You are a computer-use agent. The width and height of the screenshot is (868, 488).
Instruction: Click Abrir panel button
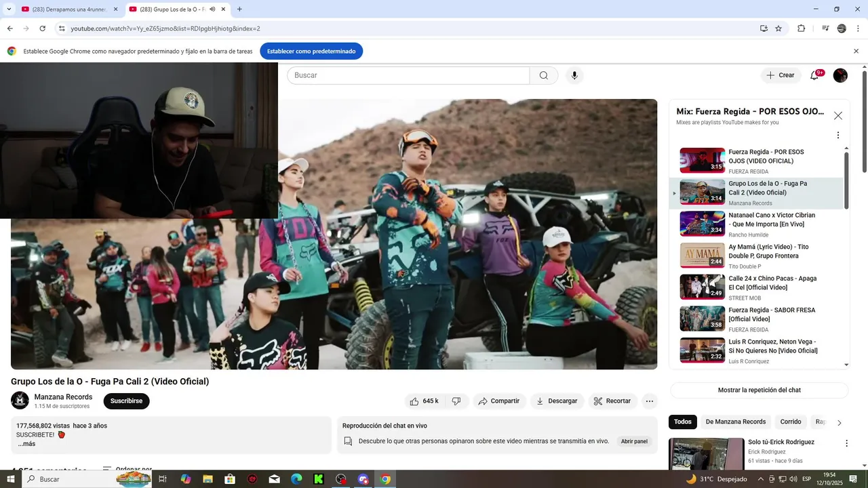634,441
